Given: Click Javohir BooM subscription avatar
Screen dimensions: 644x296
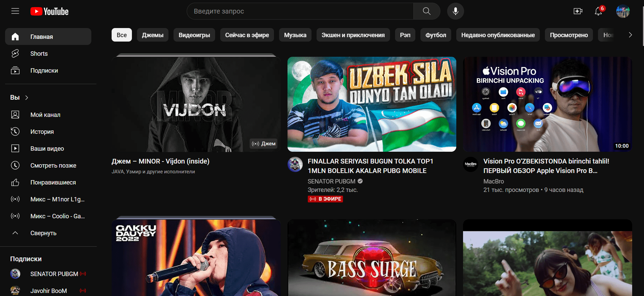Looking at the screenshot, I should point(15,291).
